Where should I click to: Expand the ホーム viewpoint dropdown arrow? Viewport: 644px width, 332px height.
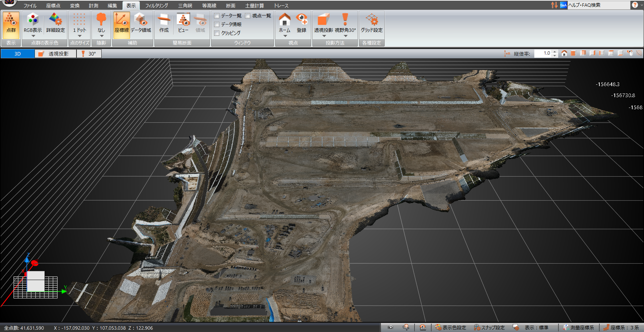(x=285, y=36)
